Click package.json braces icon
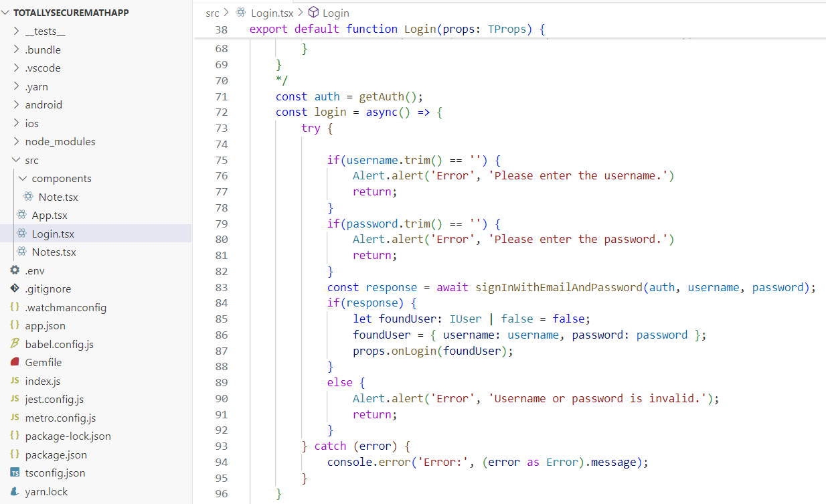 [x=15, y=454]
